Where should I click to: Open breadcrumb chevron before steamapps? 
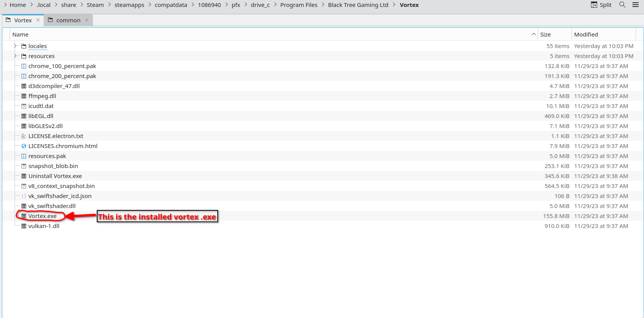(109, 5)
